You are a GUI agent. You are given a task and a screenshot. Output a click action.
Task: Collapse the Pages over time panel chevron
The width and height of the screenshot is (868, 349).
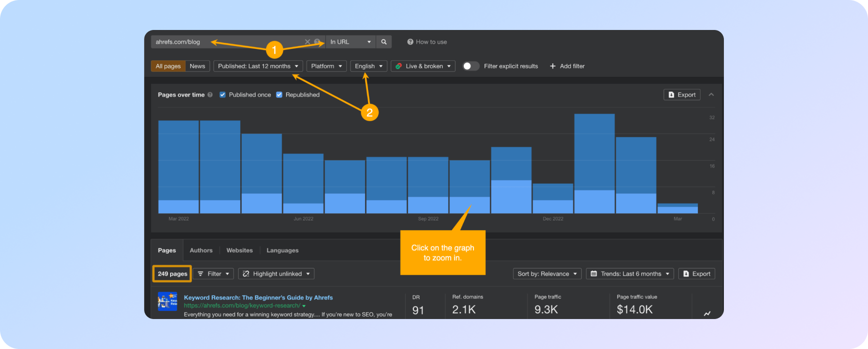711,95
